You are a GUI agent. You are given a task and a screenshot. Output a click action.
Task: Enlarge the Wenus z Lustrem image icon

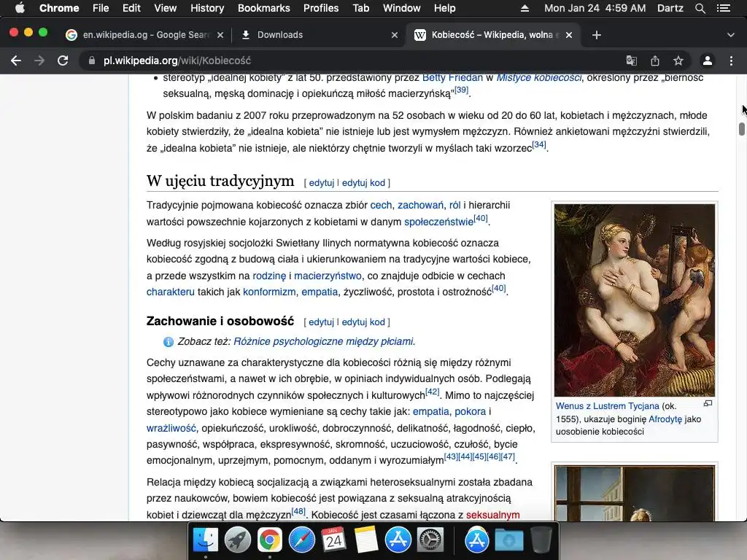click(708, 404)
